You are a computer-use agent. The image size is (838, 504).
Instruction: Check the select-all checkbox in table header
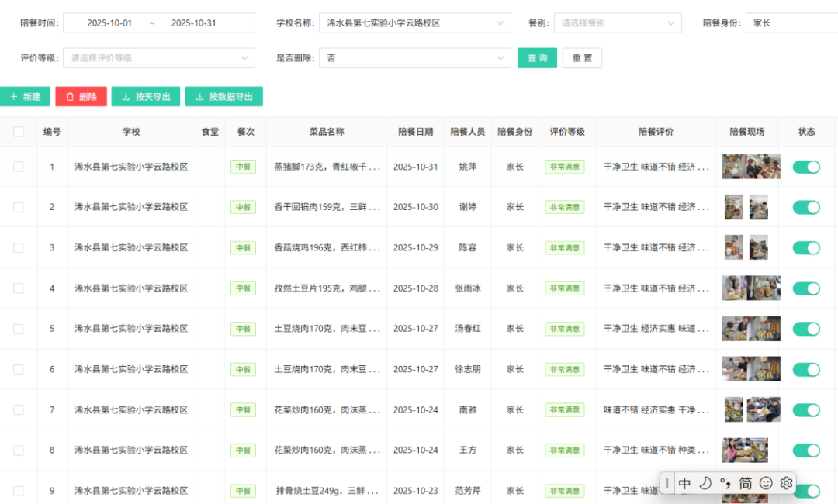(19, 132)
